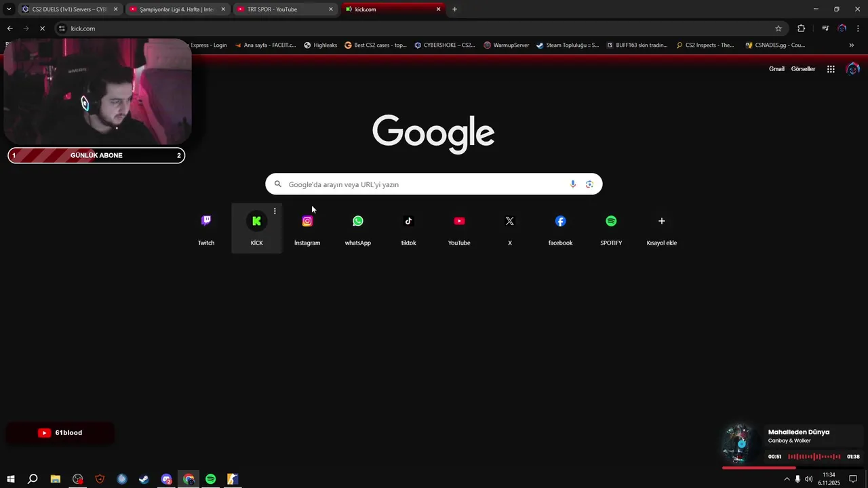Open the Windows notification center
Viewport: 868px width, 488px height.
(853, 479)
